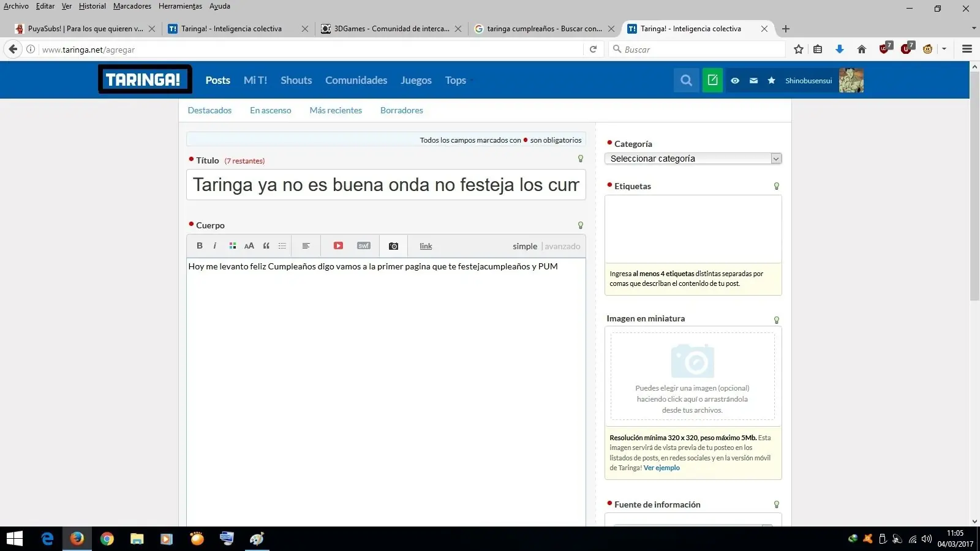Open favorites via the star icon
980x551 pixels.
772,80
